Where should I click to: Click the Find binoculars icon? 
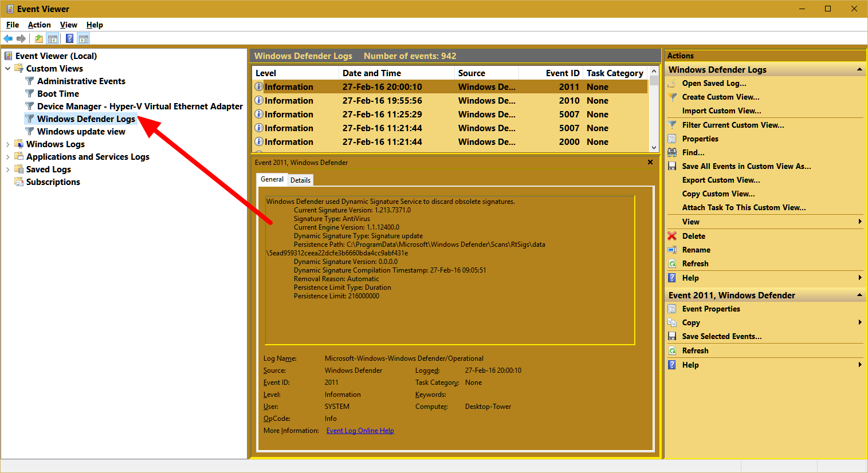[672, 152]
